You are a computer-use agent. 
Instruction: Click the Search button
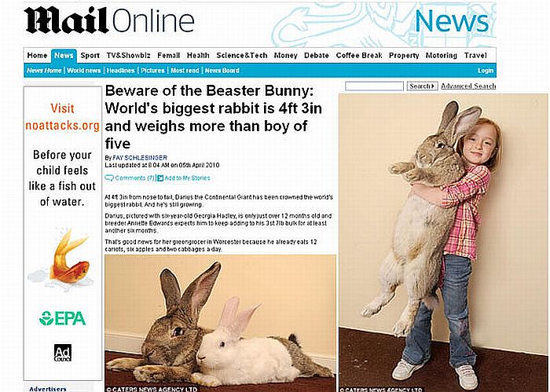coord(423,86)
